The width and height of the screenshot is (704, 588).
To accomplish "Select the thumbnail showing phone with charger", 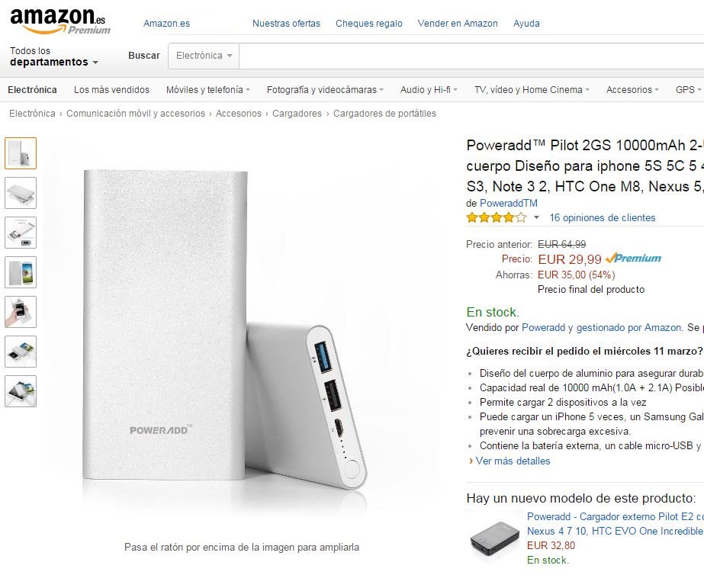I will pyautogui.click(x=21, y=272).
